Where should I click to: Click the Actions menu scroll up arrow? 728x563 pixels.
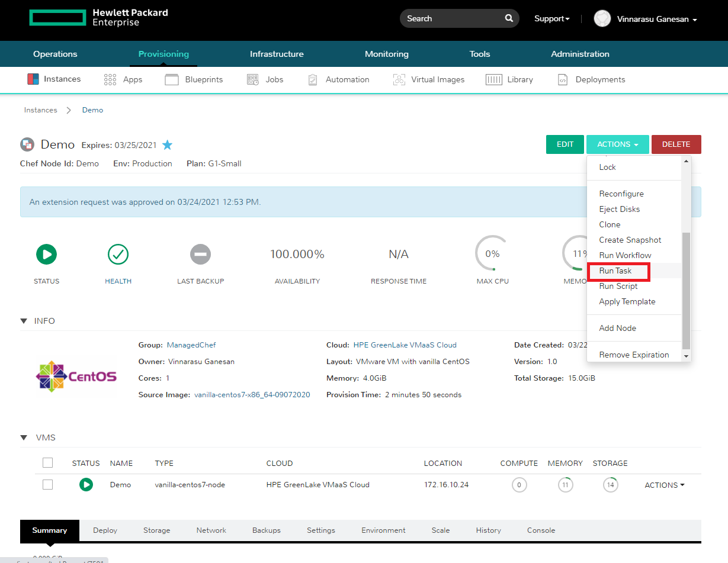coord(687,160)
